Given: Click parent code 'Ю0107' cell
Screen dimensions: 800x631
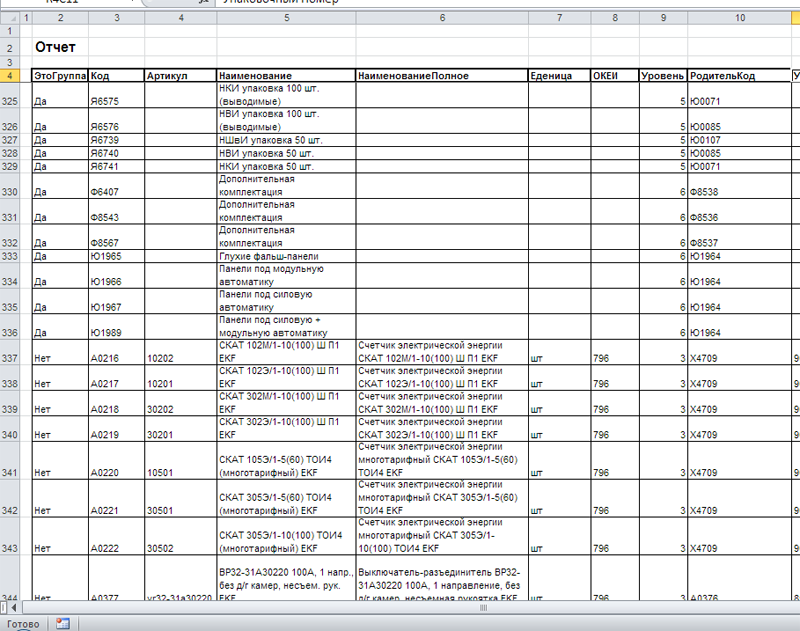Looking at the screenshot, I should 740,140.
